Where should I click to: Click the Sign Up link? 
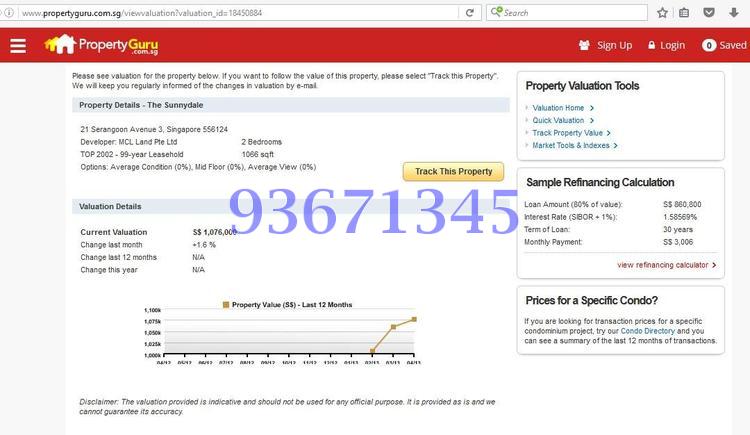[614, 45]
